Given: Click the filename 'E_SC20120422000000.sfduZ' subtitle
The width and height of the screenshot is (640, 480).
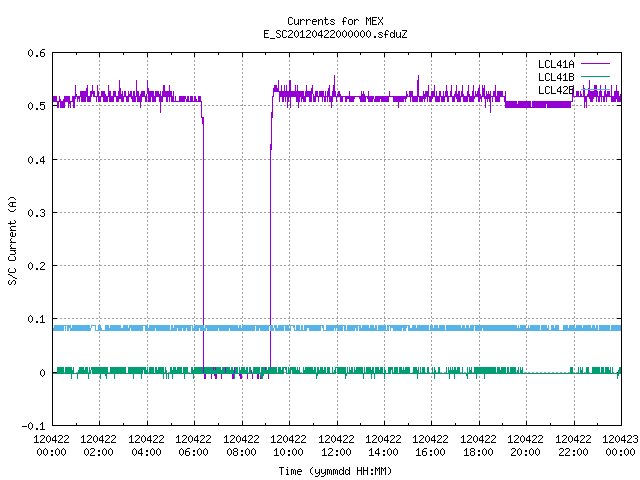Looking at the screenshot, I should coord(335,34).
